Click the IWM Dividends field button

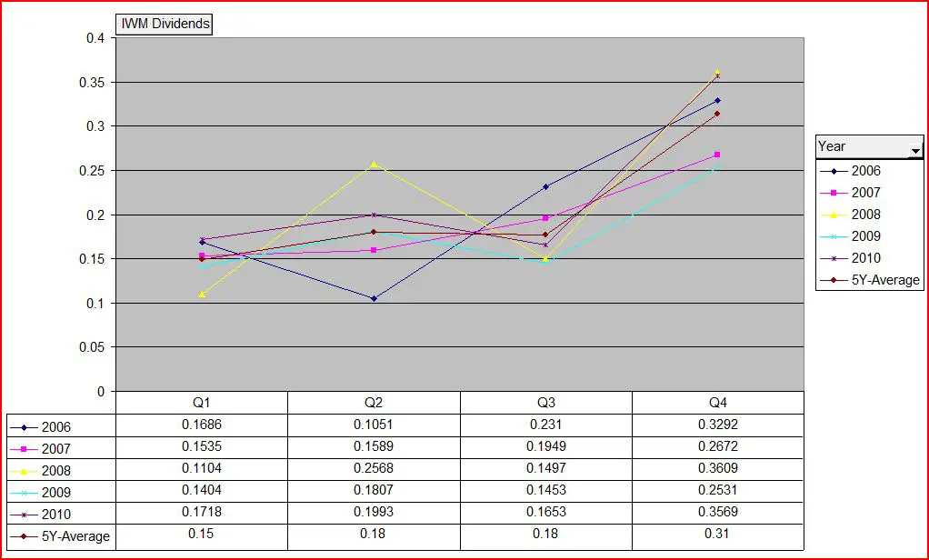pyautogui.click(x=165, y=25)
